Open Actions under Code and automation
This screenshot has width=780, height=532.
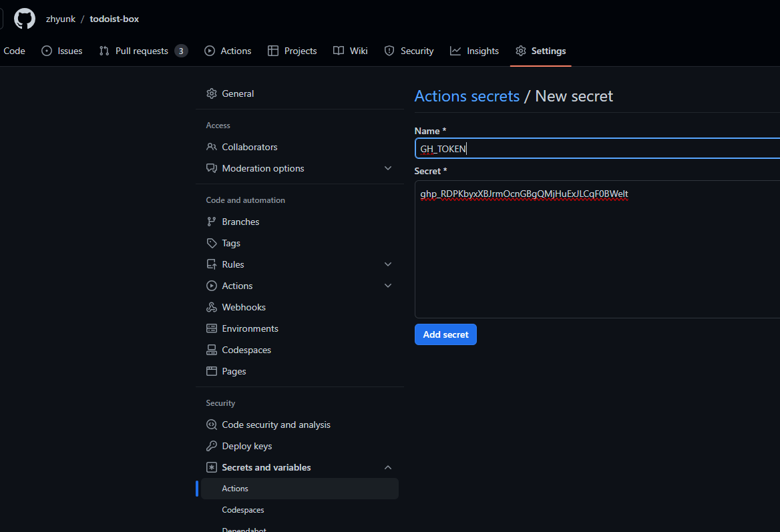pyautogui.click(x=299, y=286)
